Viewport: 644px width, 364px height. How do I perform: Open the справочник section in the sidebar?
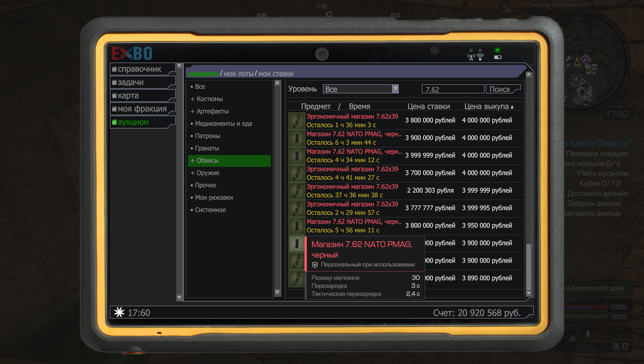(x=140, y=69)
